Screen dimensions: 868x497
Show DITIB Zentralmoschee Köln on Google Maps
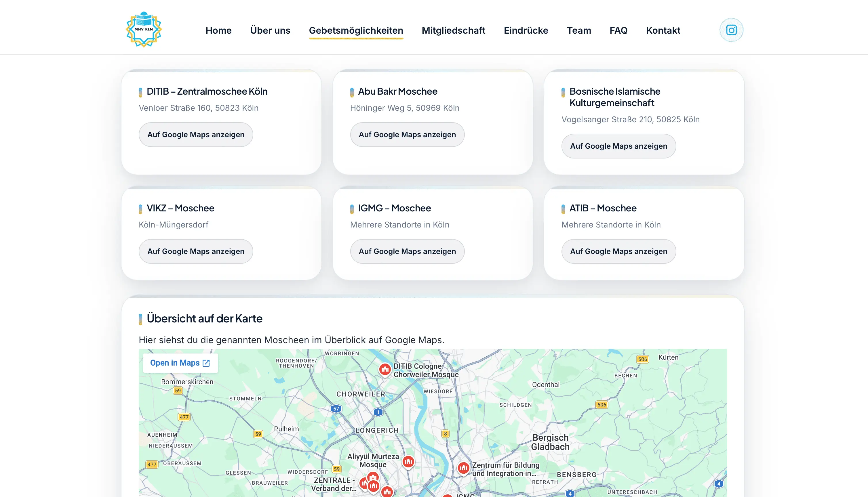click(196, 135)
